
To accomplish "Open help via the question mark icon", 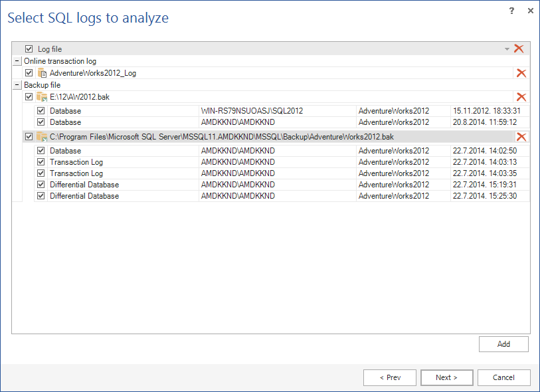I will (x=511, y=11).
